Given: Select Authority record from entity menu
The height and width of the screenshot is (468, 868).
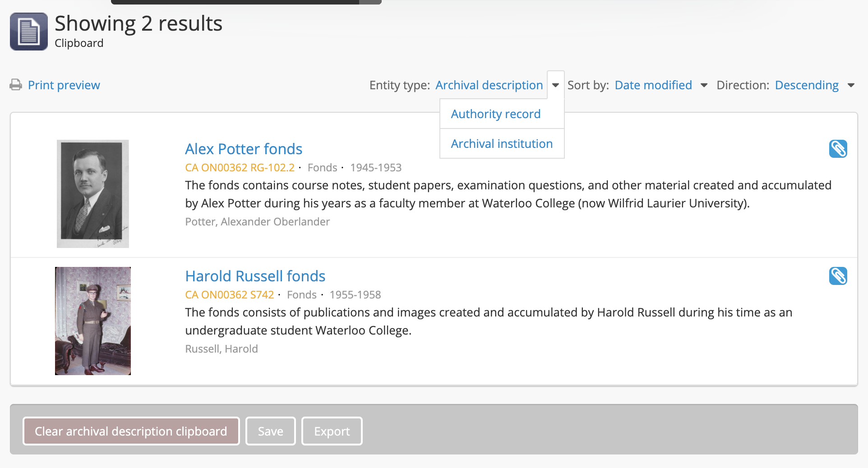Looking at the screenshot, I should click(495, 114).
